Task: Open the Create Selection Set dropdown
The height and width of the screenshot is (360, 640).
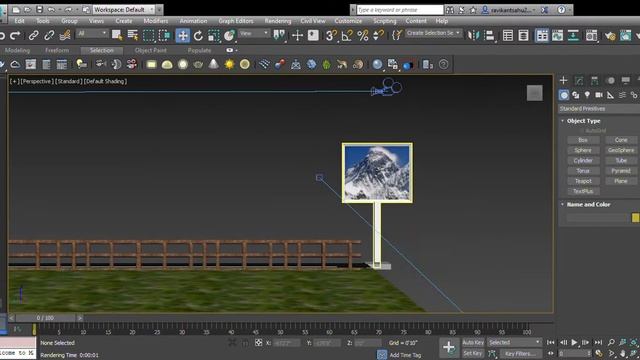Action: click(x=434, y=33)
